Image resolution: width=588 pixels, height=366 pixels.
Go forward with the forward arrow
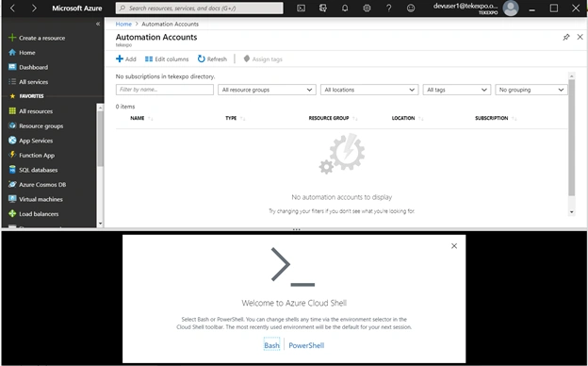pos(34,8)
